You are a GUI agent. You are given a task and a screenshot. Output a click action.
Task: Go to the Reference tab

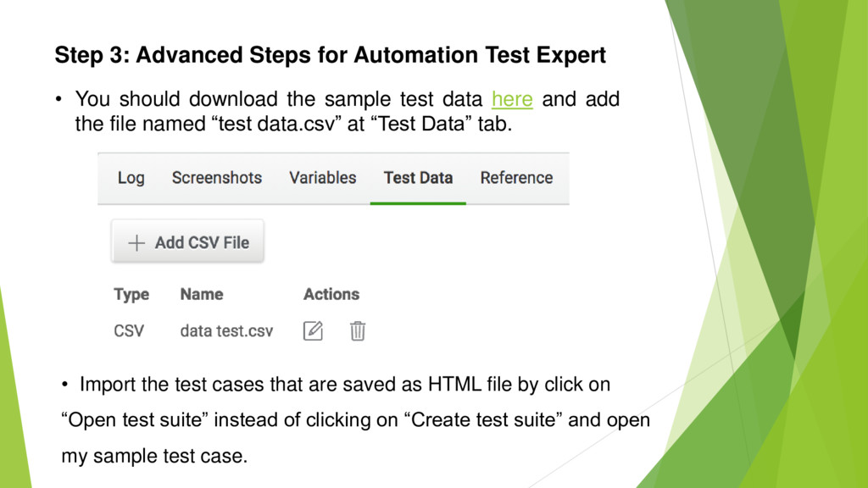click(516, 178)
